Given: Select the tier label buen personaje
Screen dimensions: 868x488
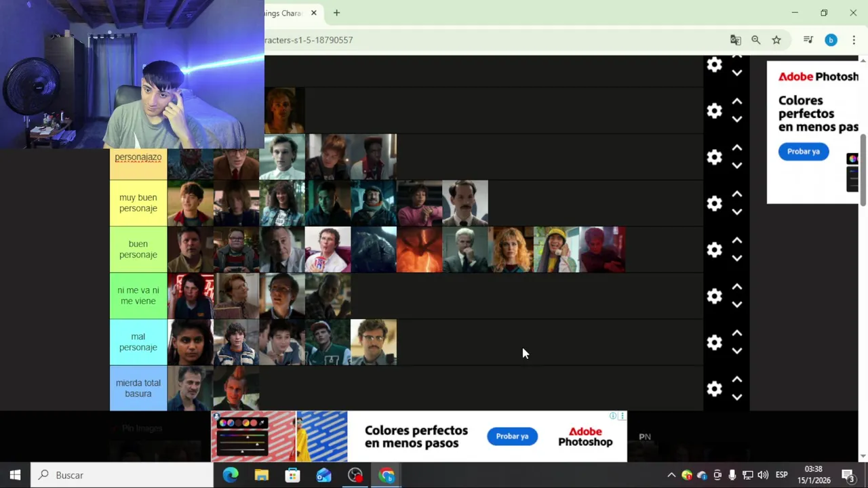Looking at the screenshot, I should click(138, 249).
